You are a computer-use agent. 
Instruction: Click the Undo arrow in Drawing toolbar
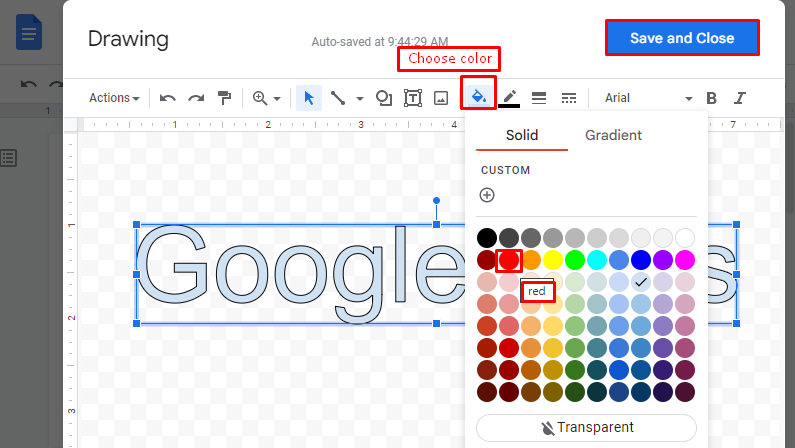tap(167, 98)
